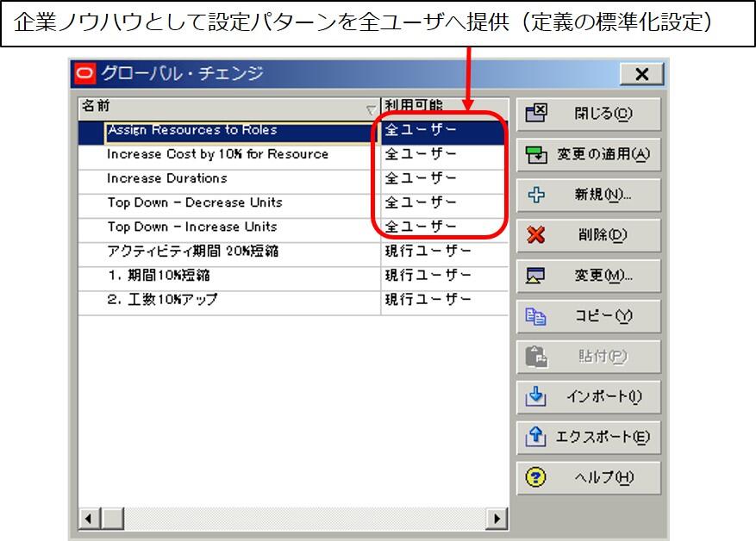Click 現行ユーザー cell for アクティビティ期間 20%短縮

click(x=445, y=254)
